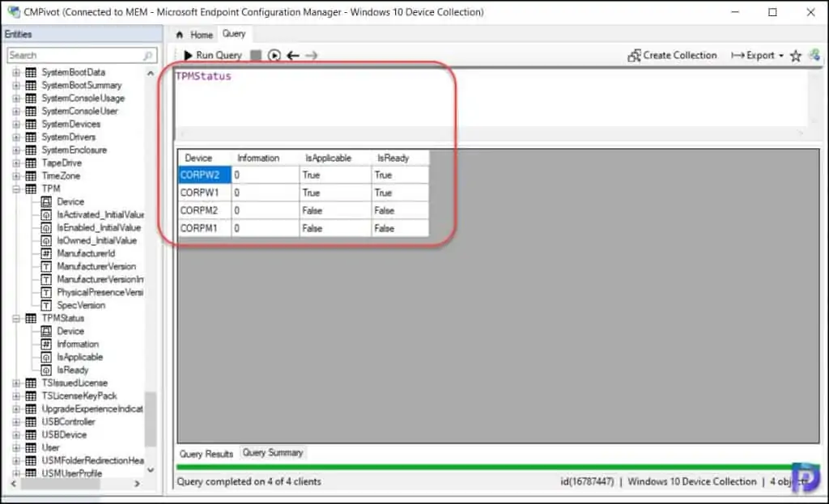Expand the SystemDevices entity
Image resolution: width=829 pixels, height=504 pixels.
(16, 124)
